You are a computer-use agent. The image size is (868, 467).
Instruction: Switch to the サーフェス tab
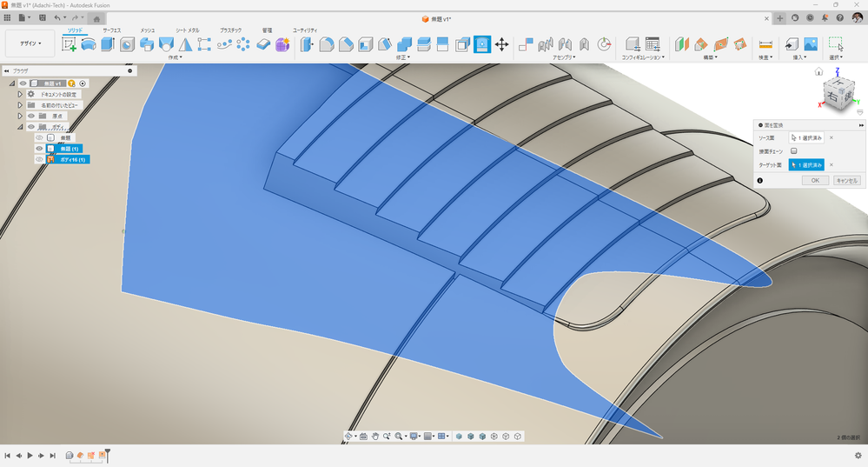112,30
